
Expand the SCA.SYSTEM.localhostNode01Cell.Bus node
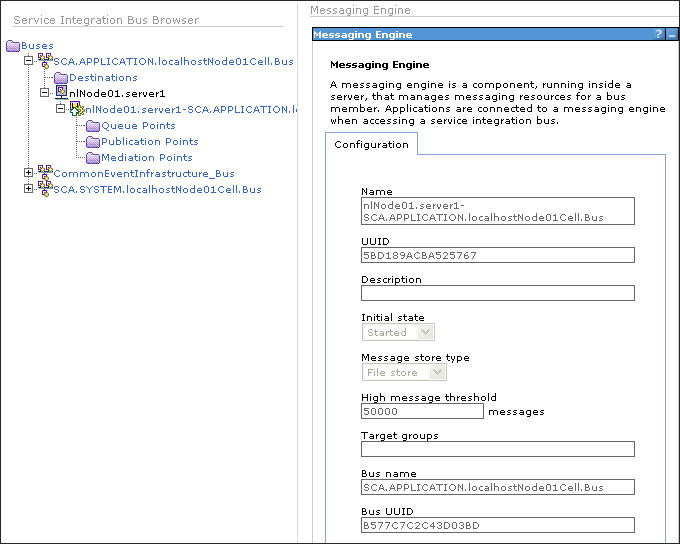(x=29, y=189)
